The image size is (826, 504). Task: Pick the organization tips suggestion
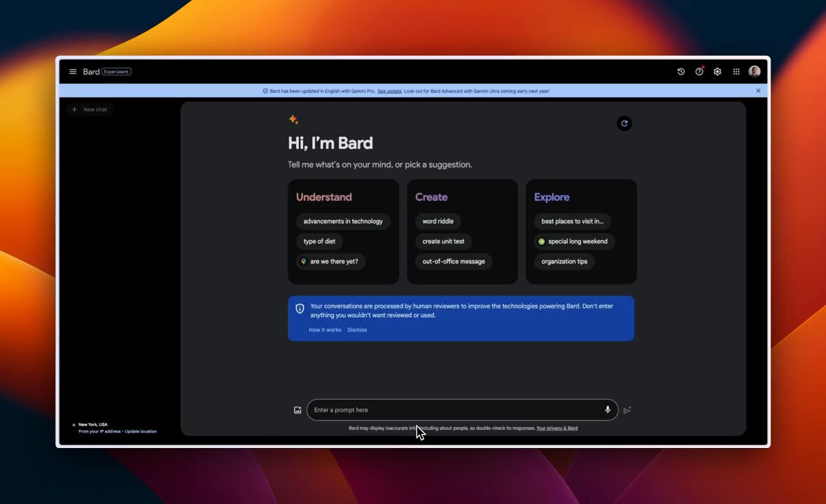point(564,261)
